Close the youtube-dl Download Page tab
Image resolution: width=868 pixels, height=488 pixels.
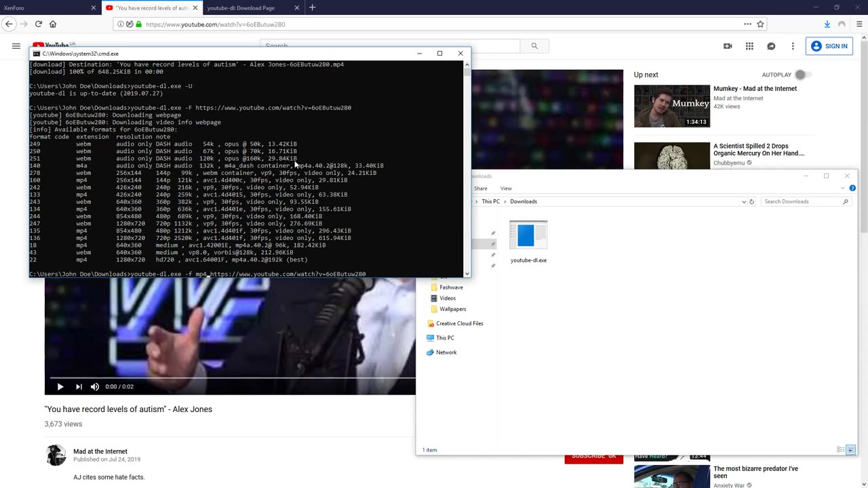[x=297, y=7]
